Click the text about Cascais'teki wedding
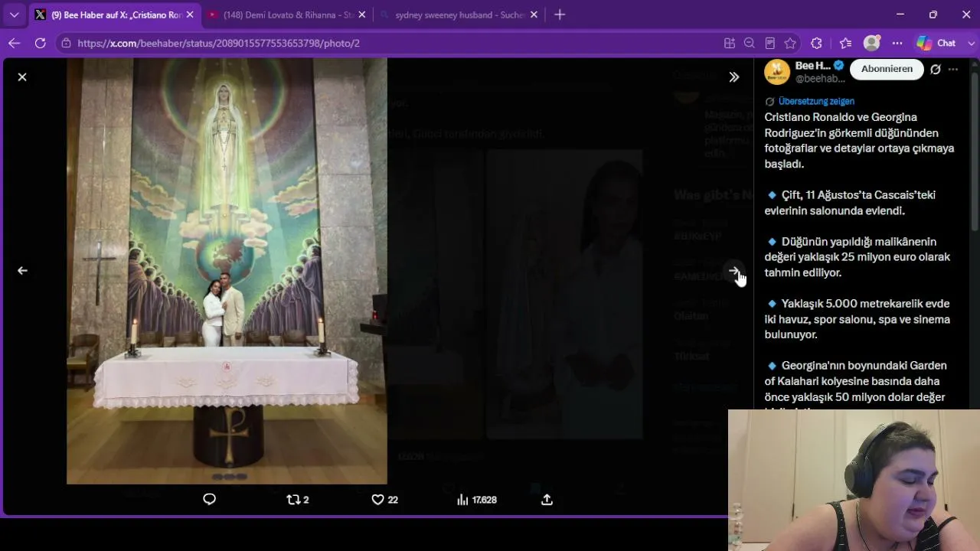This screenshot has height=551, width=980. pos(850,203)
